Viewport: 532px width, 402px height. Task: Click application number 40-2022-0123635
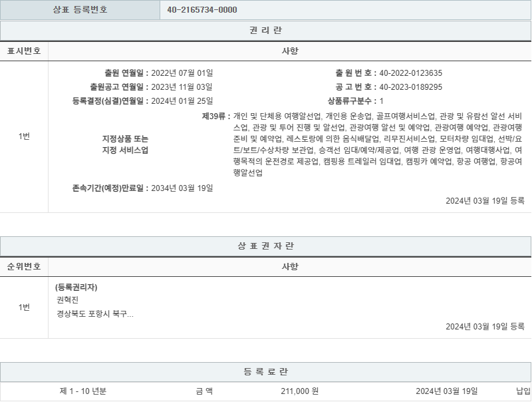point(410,73)
